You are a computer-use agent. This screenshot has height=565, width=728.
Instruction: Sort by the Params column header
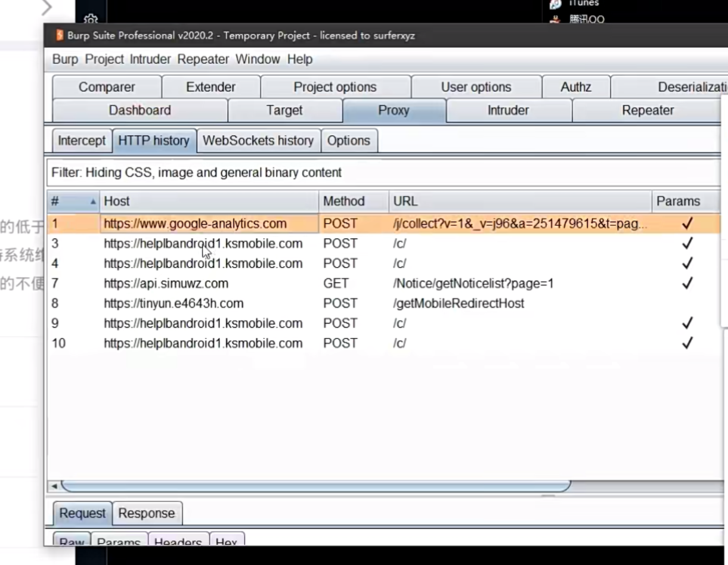pos(686,201)
